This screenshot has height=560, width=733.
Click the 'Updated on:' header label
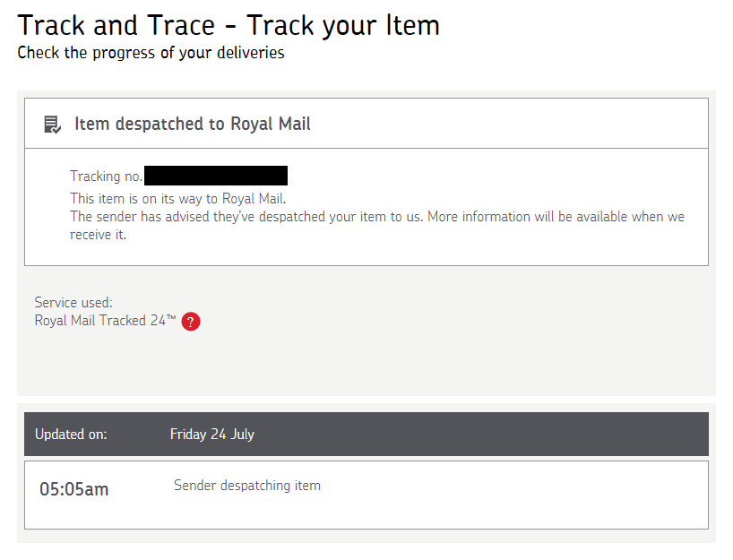pos(71,435)
